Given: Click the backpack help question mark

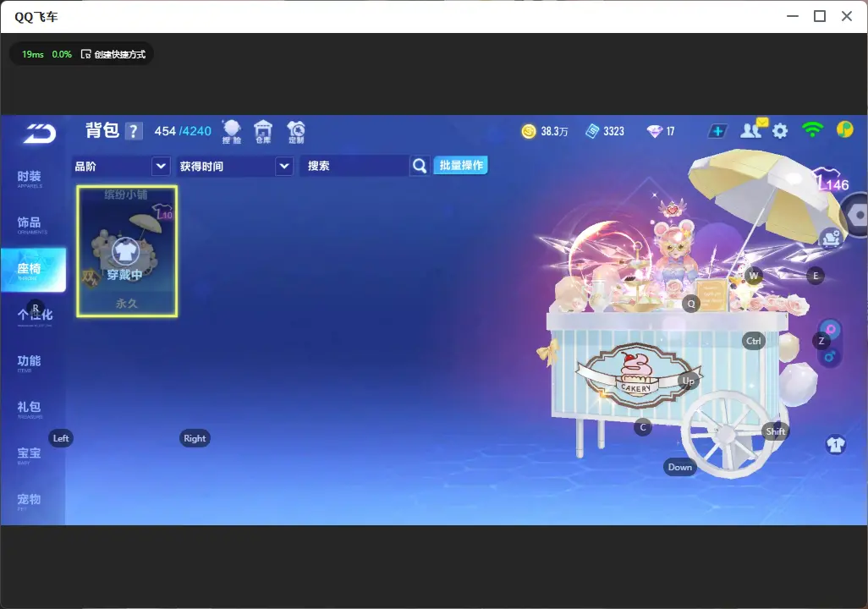Looking at the screenshot, I should click(134, 131).
